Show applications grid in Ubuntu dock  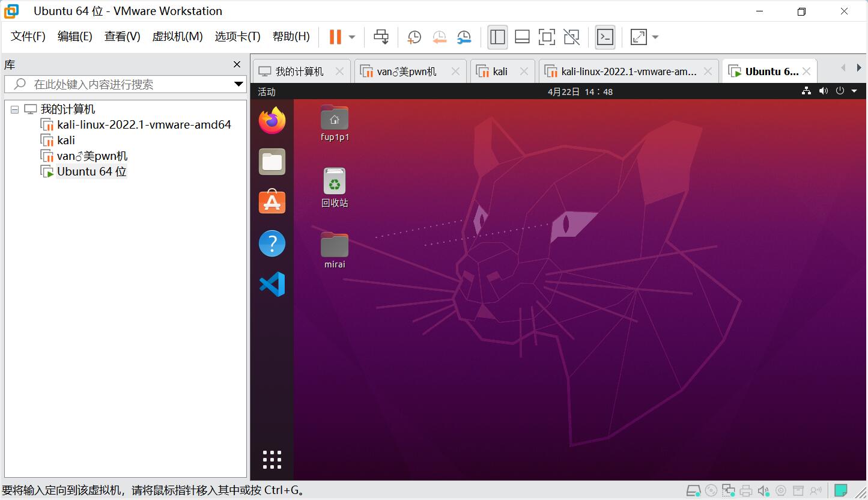[x=272, y=460]
